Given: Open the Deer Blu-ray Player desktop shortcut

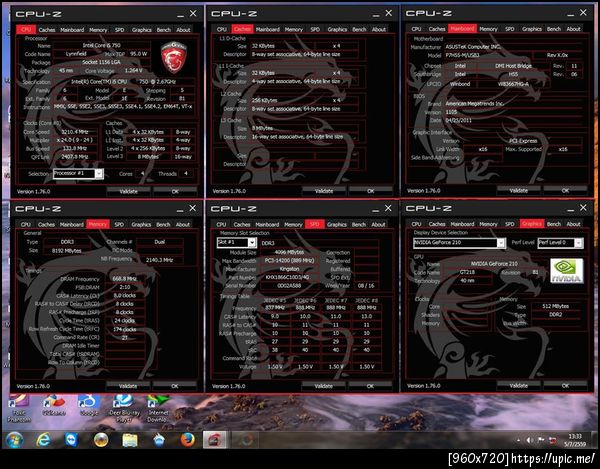Looking at the screenshot, I should click(x=124, y=409).
